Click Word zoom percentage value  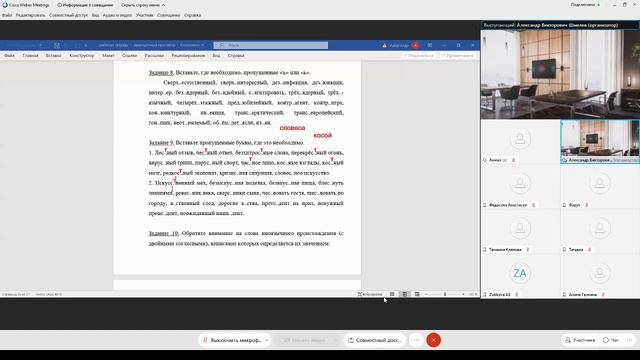[473, 294]
